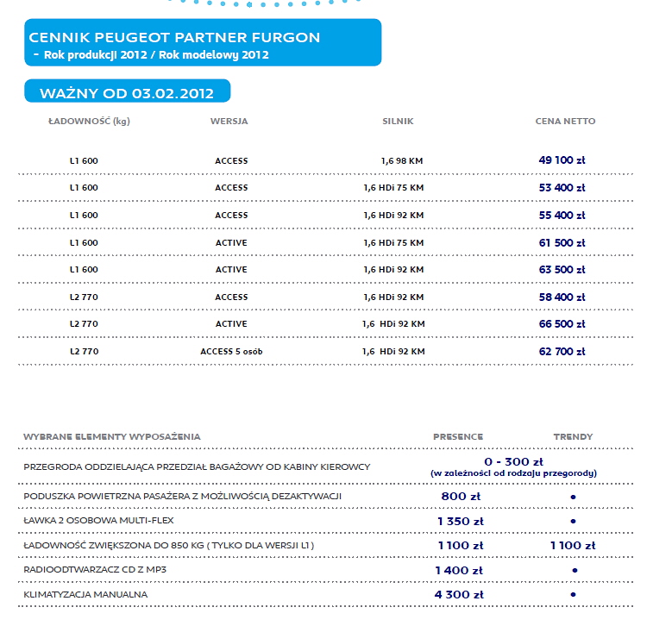Click 'L1 600' in the 49 100 zł row

coord(84,161)
